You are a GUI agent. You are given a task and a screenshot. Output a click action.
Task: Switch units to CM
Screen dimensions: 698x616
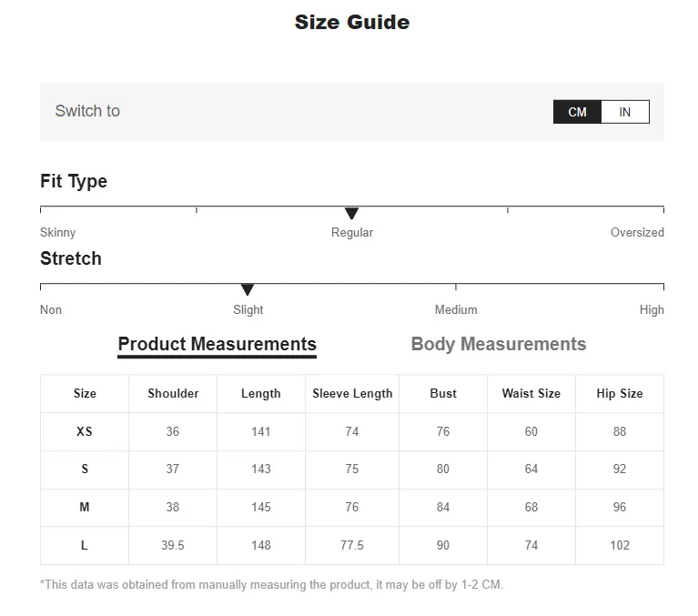(577, 112)
